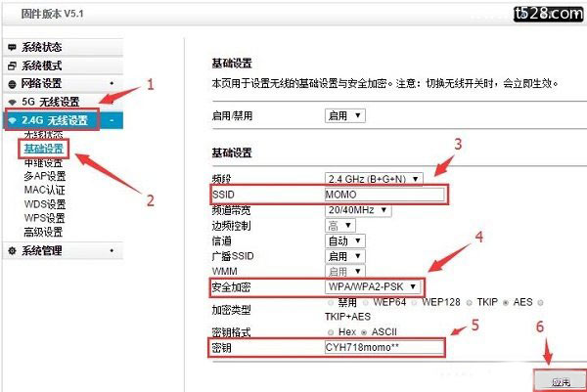Click the 密钥 password input field
This screenshot has width=587, height=392.
384,347
